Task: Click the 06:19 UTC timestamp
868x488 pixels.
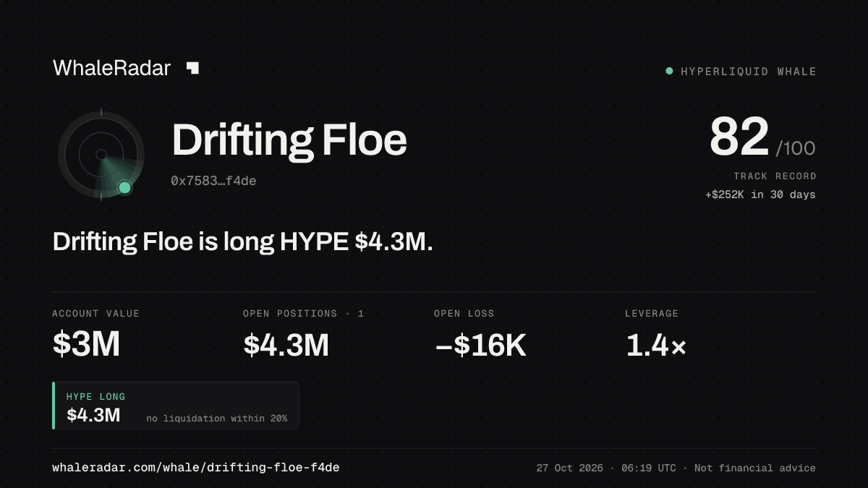Action: [x=650, y=468]
